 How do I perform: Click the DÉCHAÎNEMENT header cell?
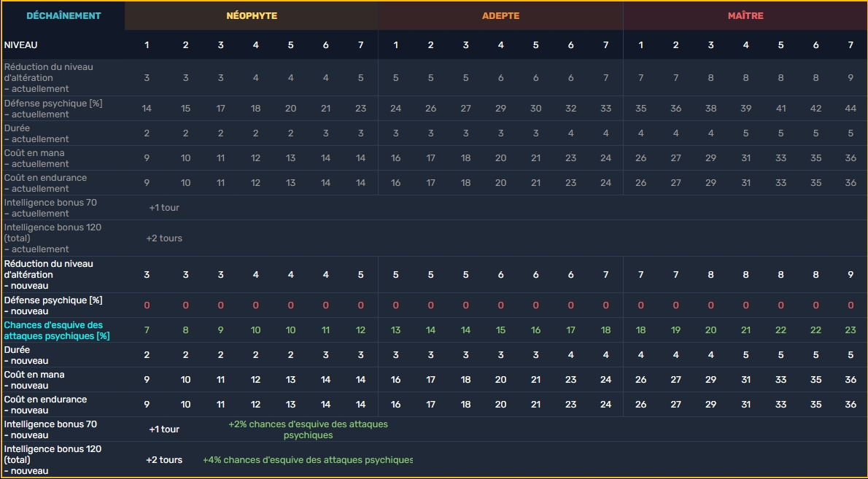pos(63,15)
